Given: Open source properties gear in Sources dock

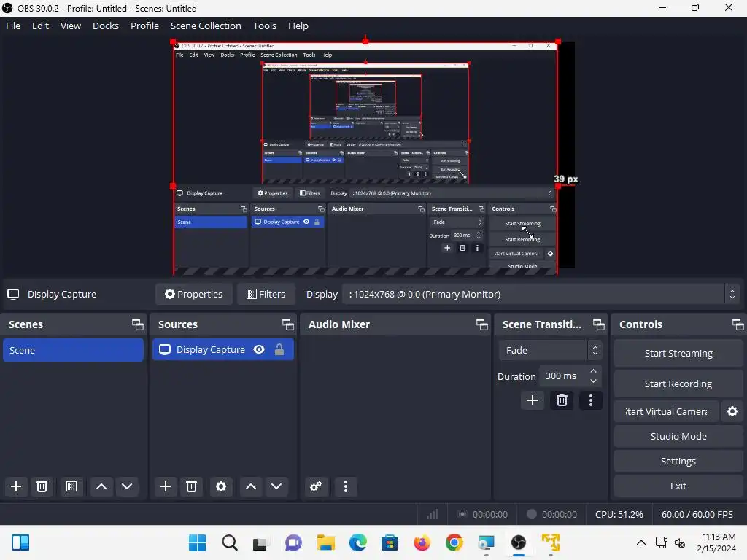Looking at the screenshot, I should coord(221,486).
